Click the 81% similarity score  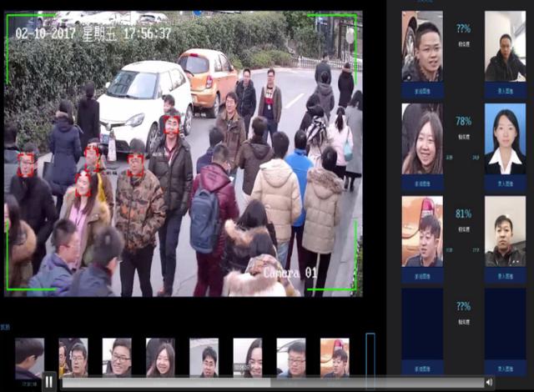[x=463, y=214]
